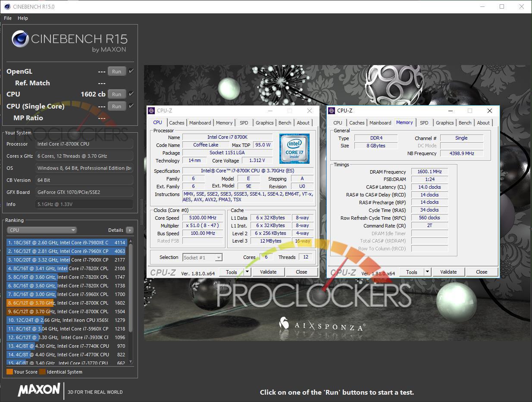Open About tab in right CPU-Z window

[483, 123]
